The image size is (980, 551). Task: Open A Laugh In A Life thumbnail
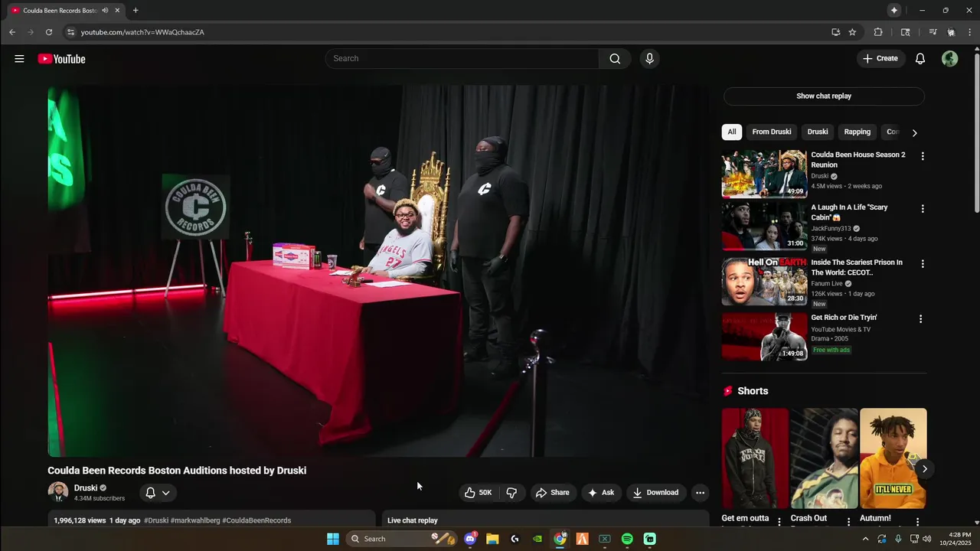764,227
